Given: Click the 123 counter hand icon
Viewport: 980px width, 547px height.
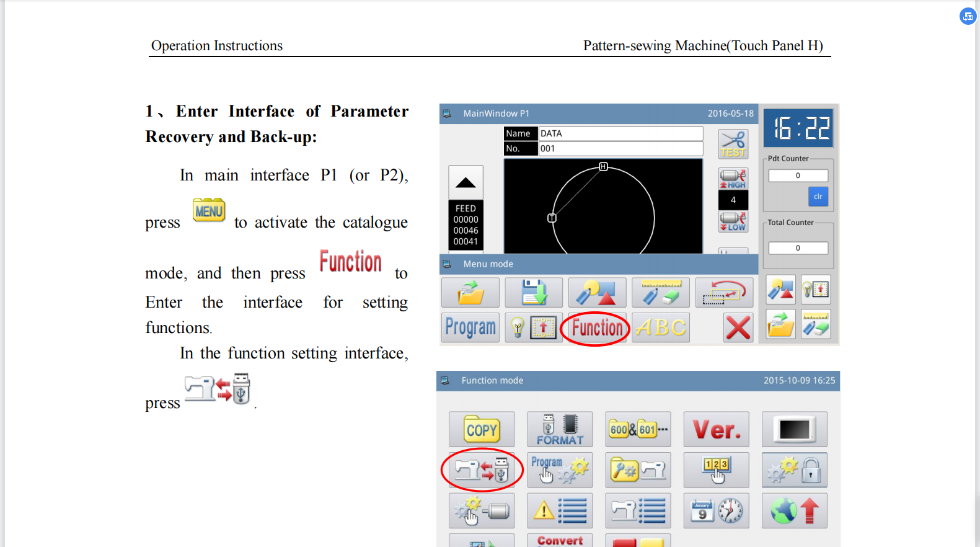Looking at the screenshot, I should point(717,470).
